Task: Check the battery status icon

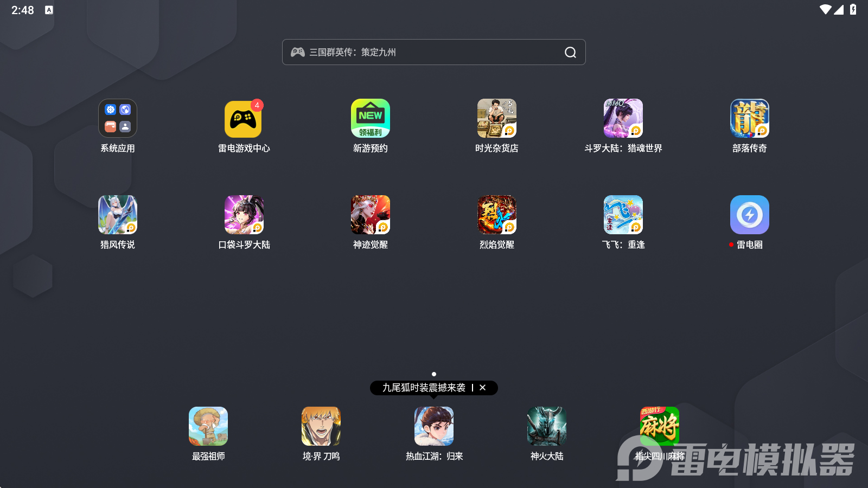Action: [853, 10]
